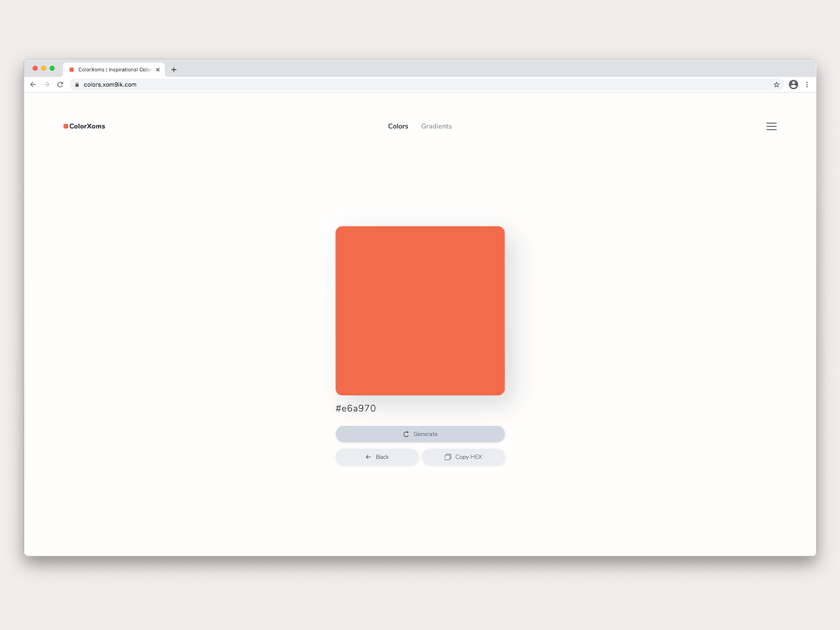Click the ColorXoms logo
Image resolution: width=840 pixels, height=630 pixels.
84,127
